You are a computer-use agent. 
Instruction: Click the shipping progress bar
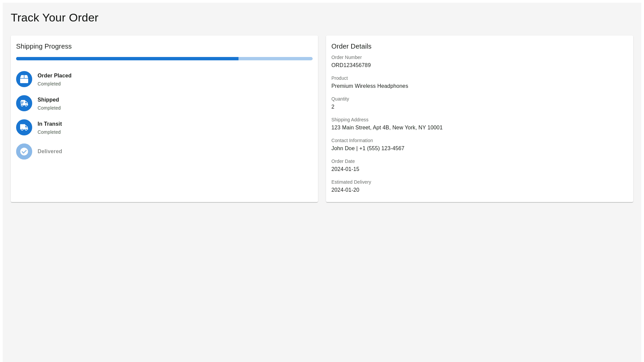[x=164, y=59]
